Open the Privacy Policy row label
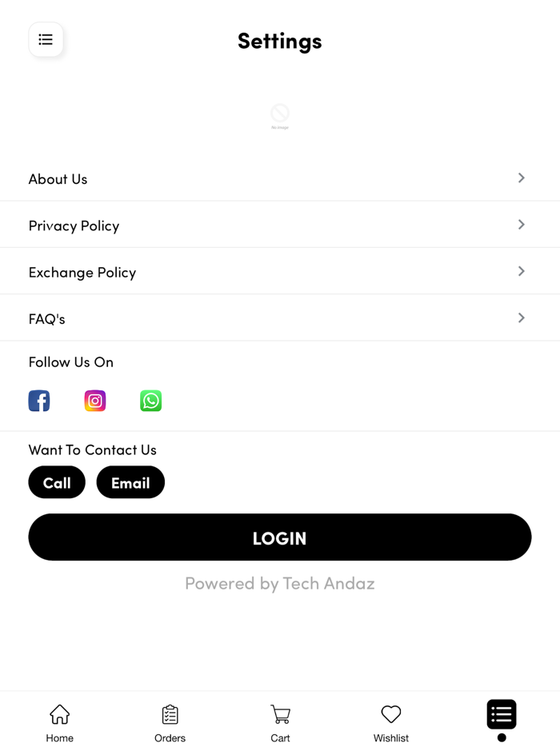 74,226
